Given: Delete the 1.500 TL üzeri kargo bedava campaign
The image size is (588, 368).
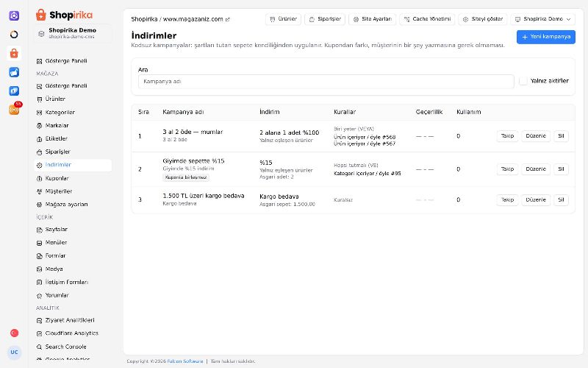Looking at the screenshot, I should coord(561,199).
